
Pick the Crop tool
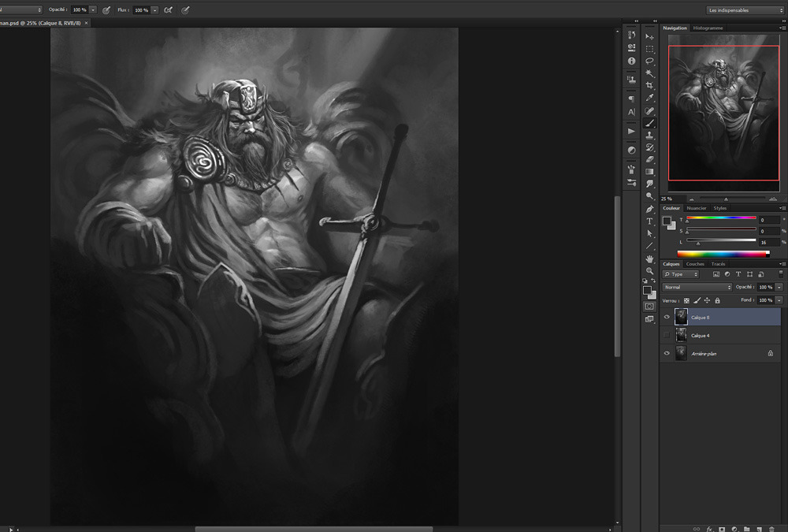[650, 85]
